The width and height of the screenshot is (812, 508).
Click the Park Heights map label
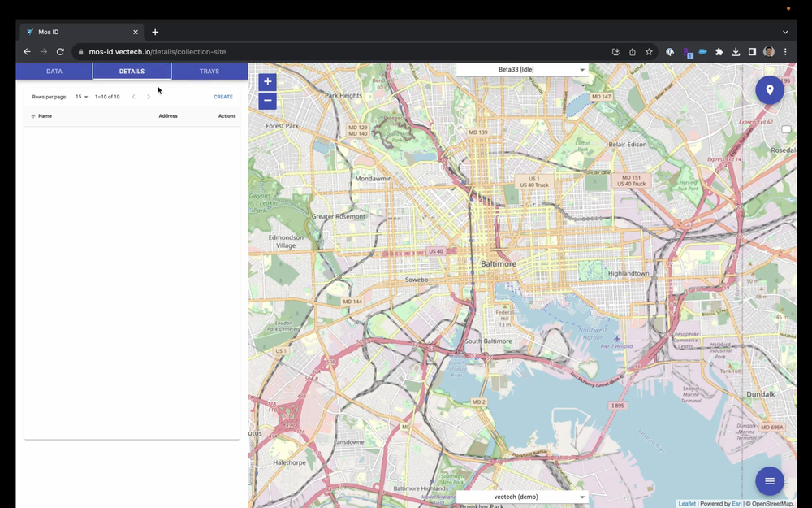click(x=343, y=95)
